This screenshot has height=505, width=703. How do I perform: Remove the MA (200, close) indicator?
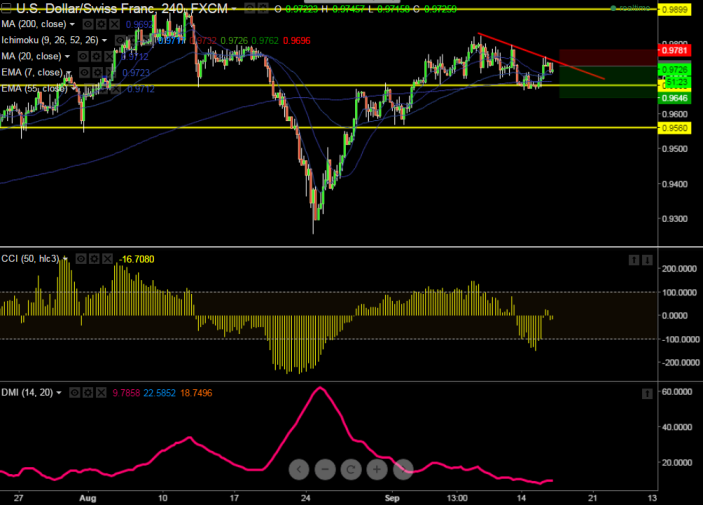coord(115,24)
